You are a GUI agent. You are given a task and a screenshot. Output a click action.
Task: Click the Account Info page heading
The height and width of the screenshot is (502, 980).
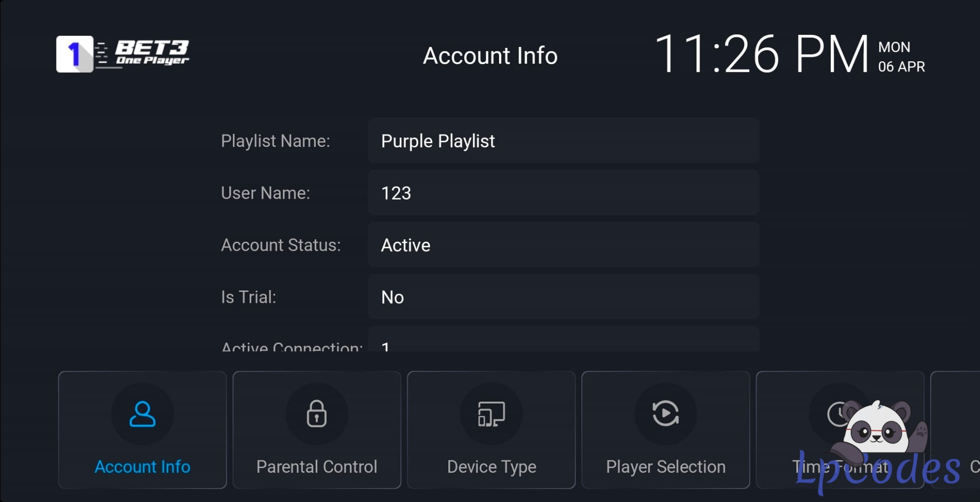click(490, 56)
